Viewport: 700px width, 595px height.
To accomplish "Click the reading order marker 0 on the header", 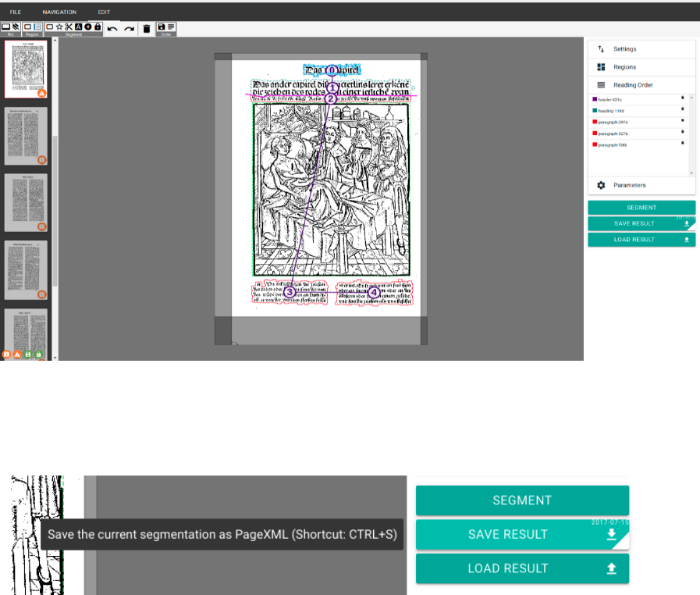I will 332,70.
